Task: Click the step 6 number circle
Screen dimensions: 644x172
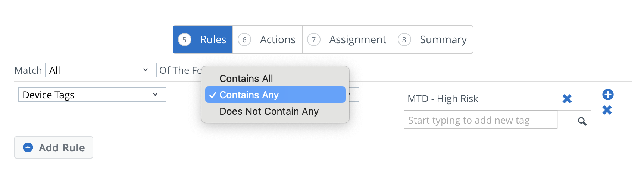Action: (x=244, y=39)
